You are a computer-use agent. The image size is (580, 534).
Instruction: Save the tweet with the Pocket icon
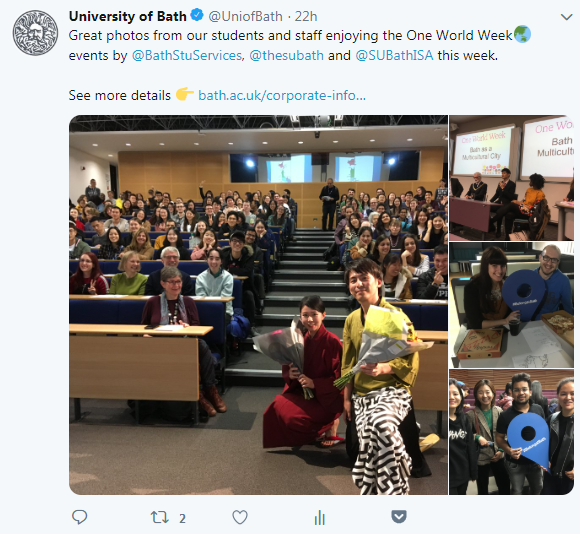click(399, 517)
